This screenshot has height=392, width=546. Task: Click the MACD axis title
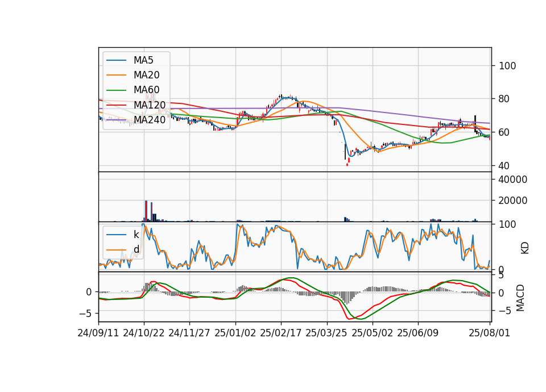520,298
